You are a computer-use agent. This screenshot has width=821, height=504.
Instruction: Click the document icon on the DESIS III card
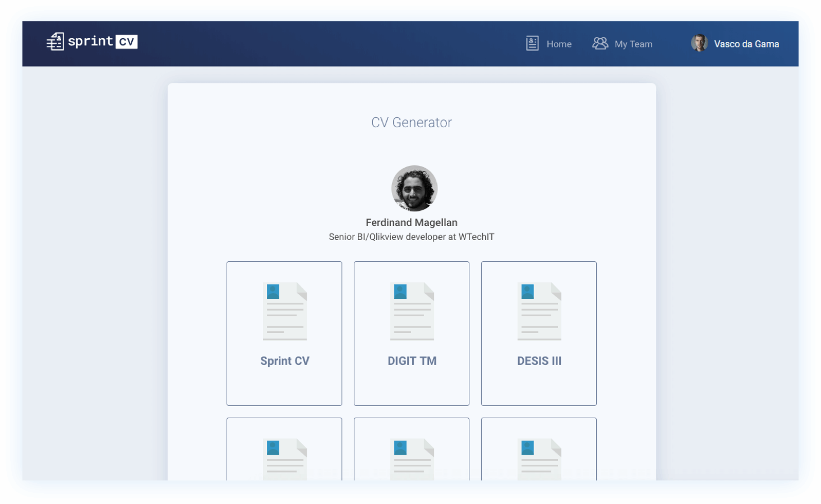[538, 311]
